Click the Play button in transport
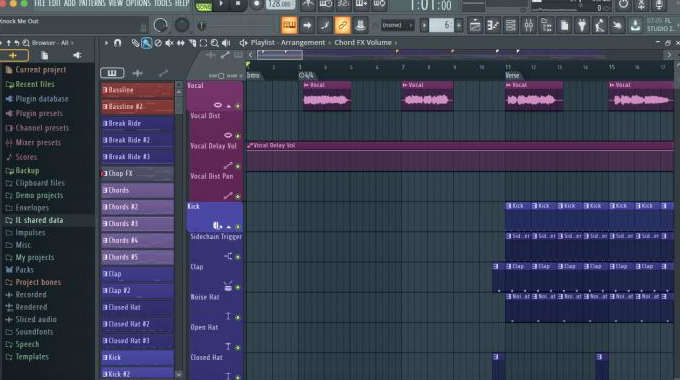Screen dimensions: 680x380 221,4
